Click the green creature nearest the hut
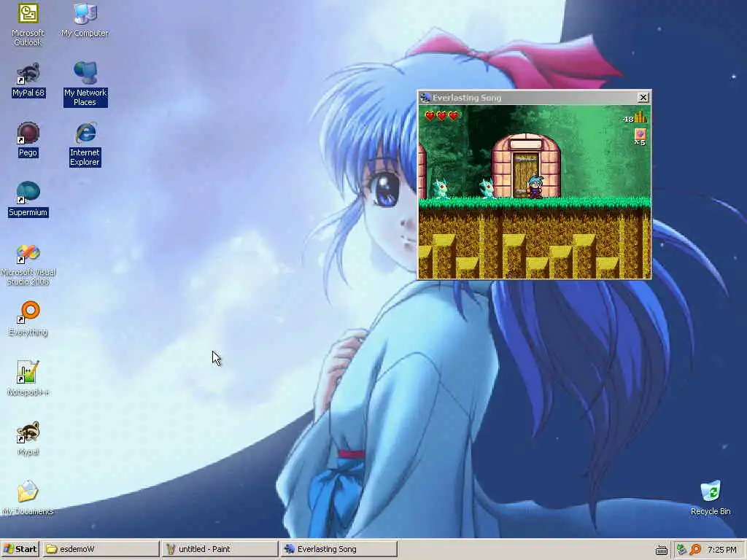The image size is (747, 560). click(487, 187)
